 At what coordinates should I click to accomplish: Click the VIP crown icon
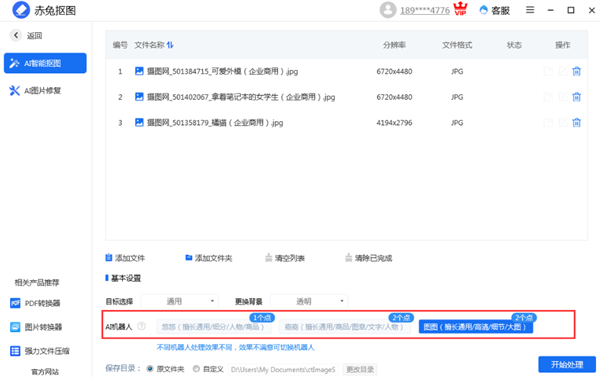[460, 9]
